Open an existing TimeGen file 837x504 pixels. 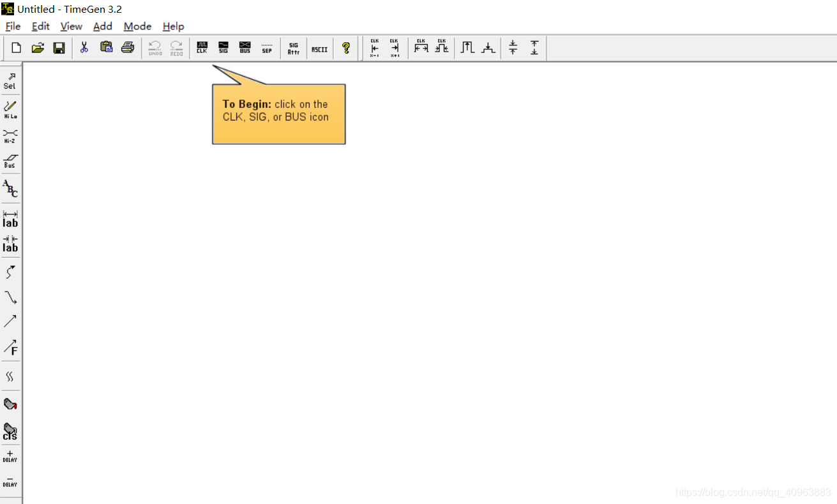pos(38,48)
